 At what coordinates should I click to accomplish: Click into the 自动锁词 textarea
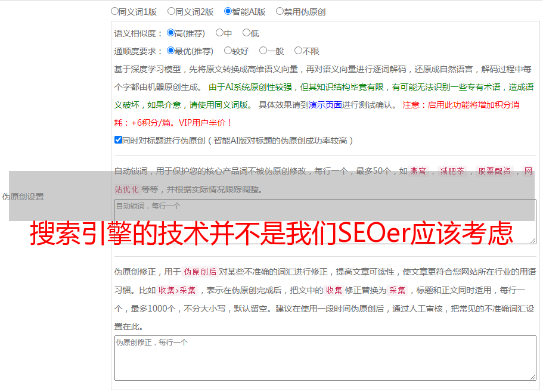tap(325, 222)
